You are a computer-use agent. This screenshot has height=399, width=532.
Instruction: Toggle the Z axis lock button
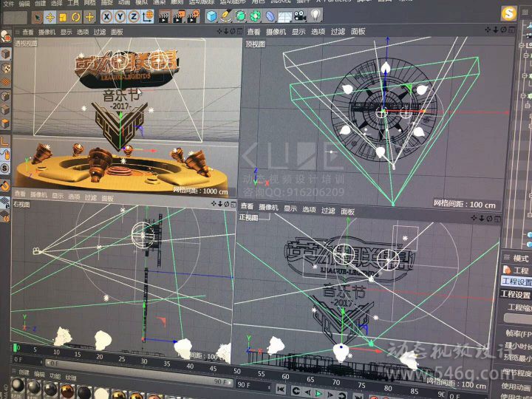pyautogui.click(x=133, y=16)
